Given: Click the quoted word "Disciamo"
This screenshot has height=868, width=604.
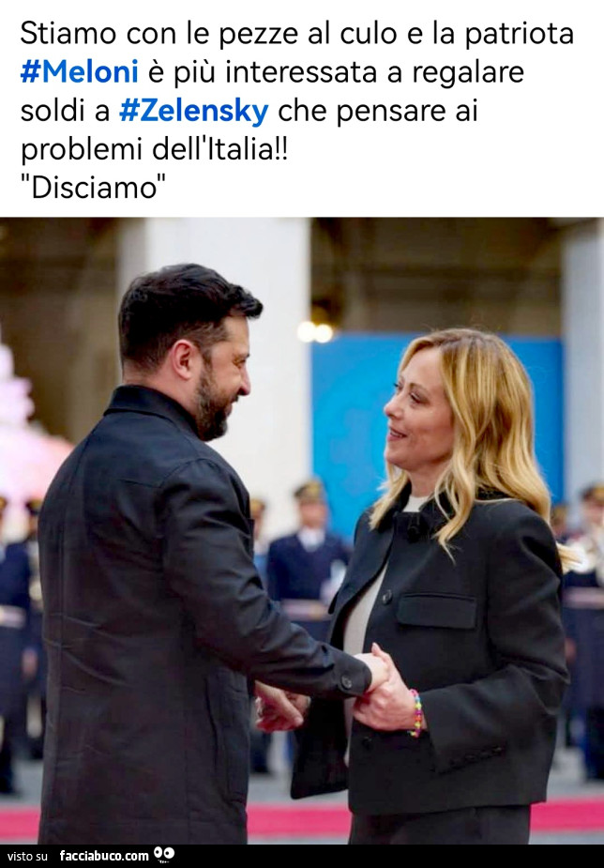Looking at the screenshot, I should click(93, 188).
